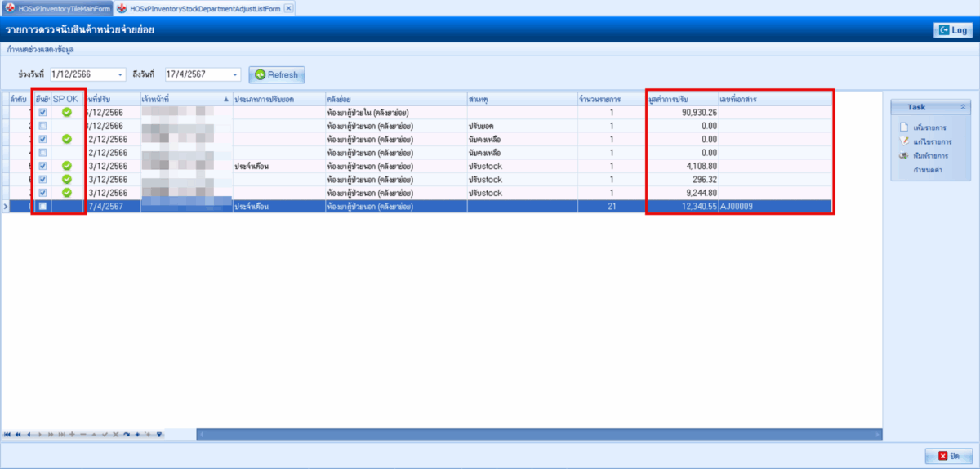Collapse the Task panel using chevron
The height and width of the screenshot is (469, 980).
(962, 107)
